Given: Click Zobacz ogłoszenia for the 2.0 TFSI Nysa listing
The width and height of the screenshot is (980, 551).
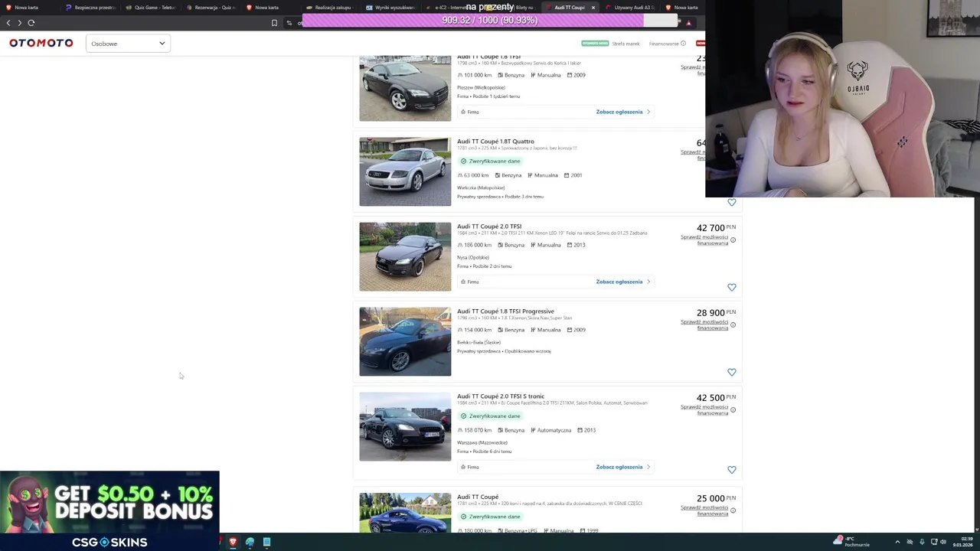Looking at the screenshot, I should [x=622, y=282].
